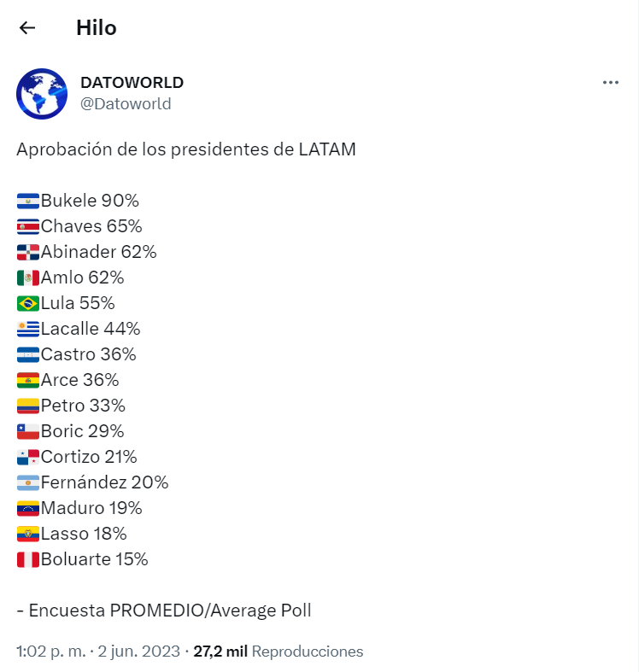639x672 pixels.
Task: Click the back arrow icon
Action: click(x=27, y=28)
